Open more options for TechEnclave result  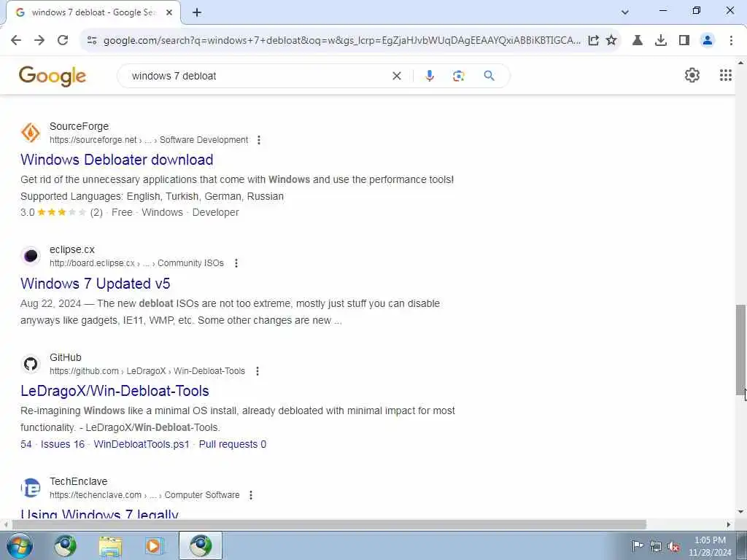(251, 495)
